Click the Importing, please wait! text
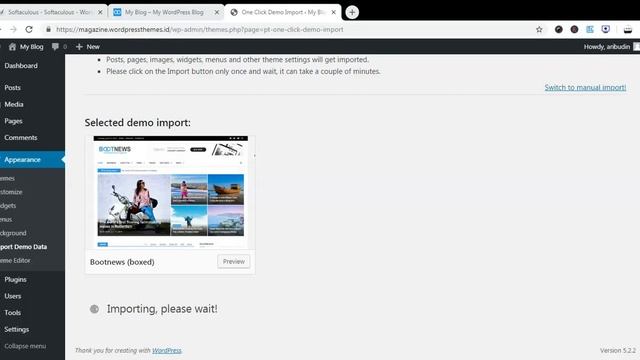Viewport: 640px width, 360px height. [162, 309]
